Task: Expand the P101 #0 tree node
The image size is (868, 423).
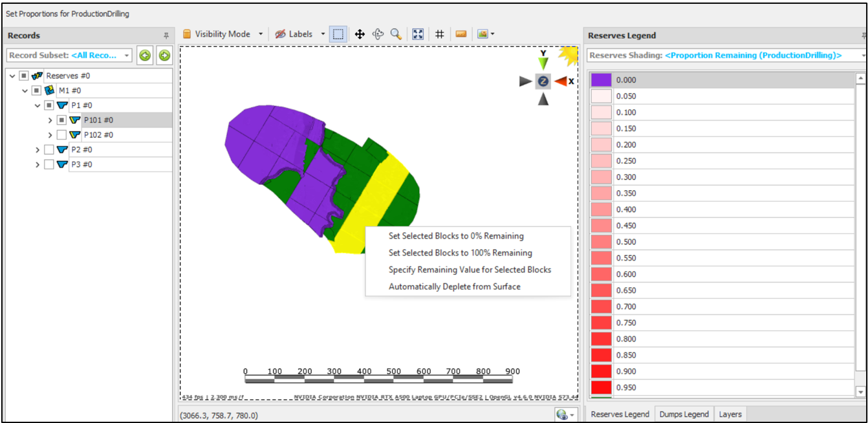Action: tap(50, 120)
